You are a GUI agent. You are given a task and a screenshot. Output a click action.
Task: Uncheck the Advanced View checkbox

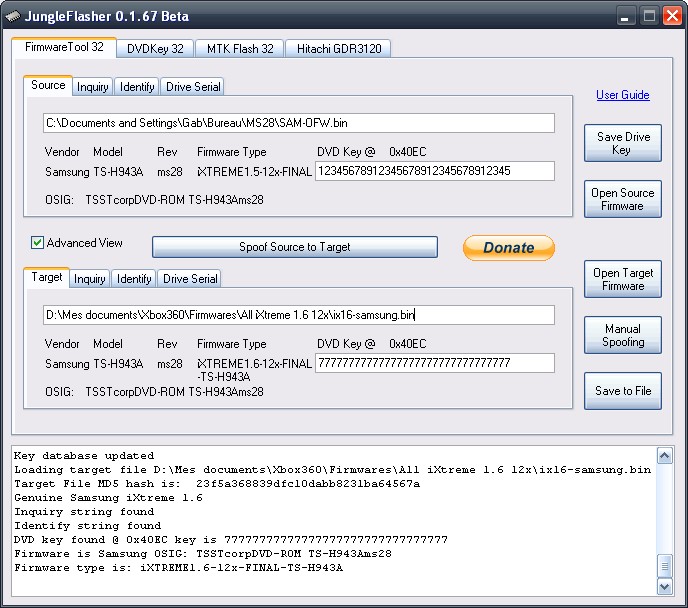point(37,243)
